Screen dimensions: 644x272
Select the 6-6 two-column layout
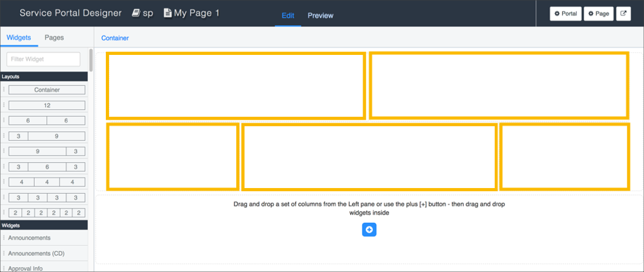pyautogui.click(x=46, y=121)
